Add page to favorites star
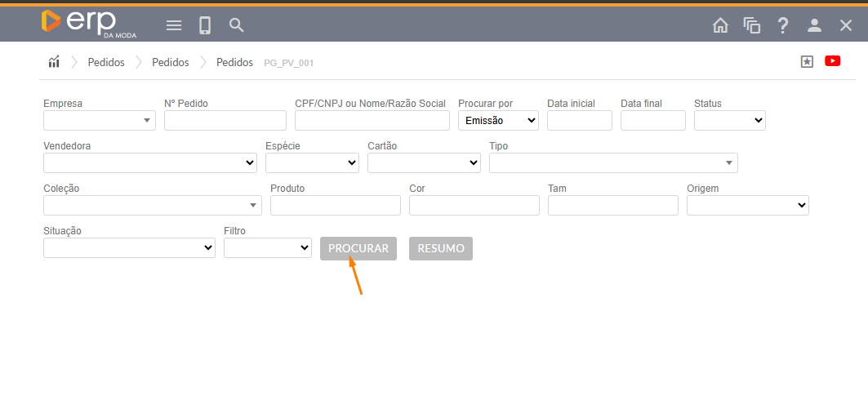This screenshot has width=868, height=396. [x=807, y=61]
